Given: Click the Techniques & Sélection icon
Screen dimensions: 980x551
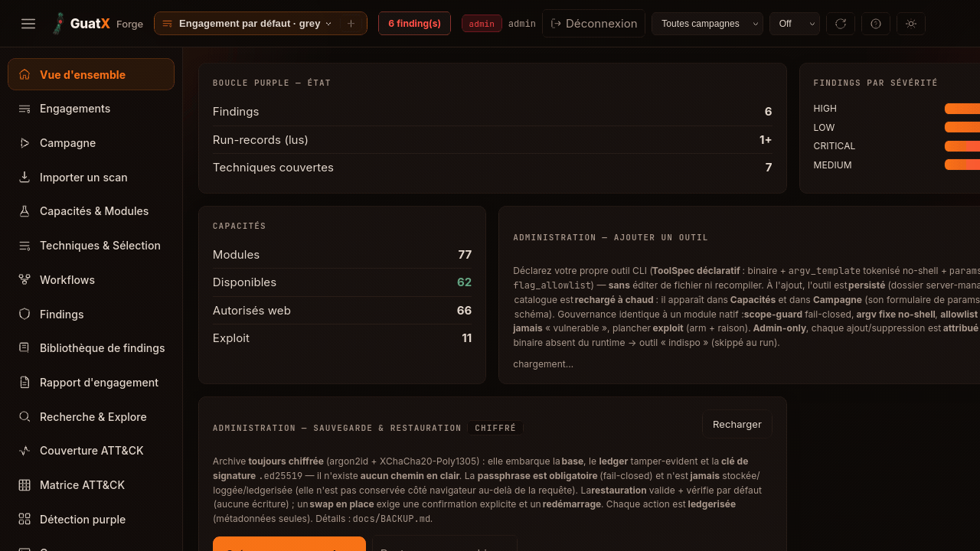Looking at the screenshot, I should point(24,246).
